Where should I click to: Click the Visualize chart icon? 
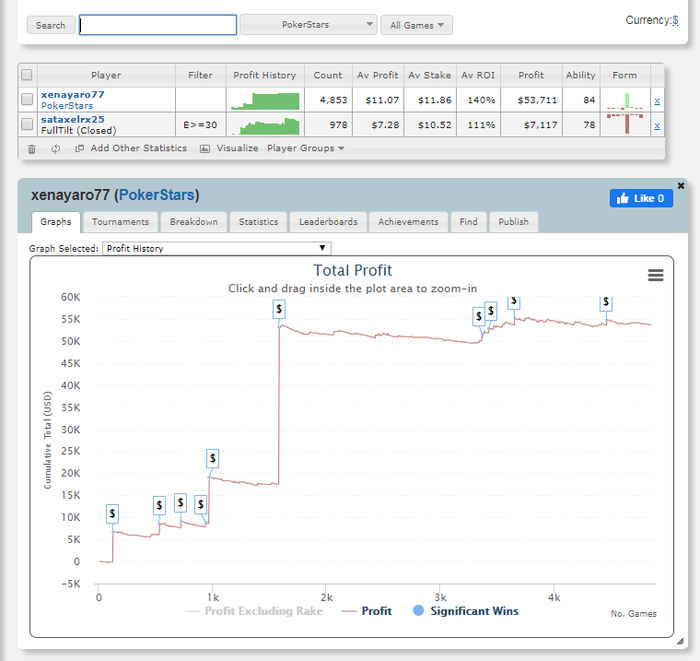(205, 149)
